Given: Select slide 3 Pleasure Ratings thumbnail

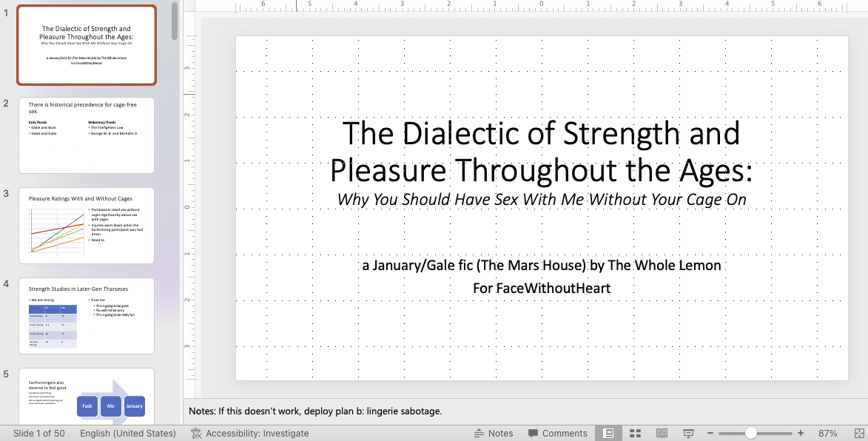Looking at the screenshot, I should pyautogui.click(x=87, y=226).
